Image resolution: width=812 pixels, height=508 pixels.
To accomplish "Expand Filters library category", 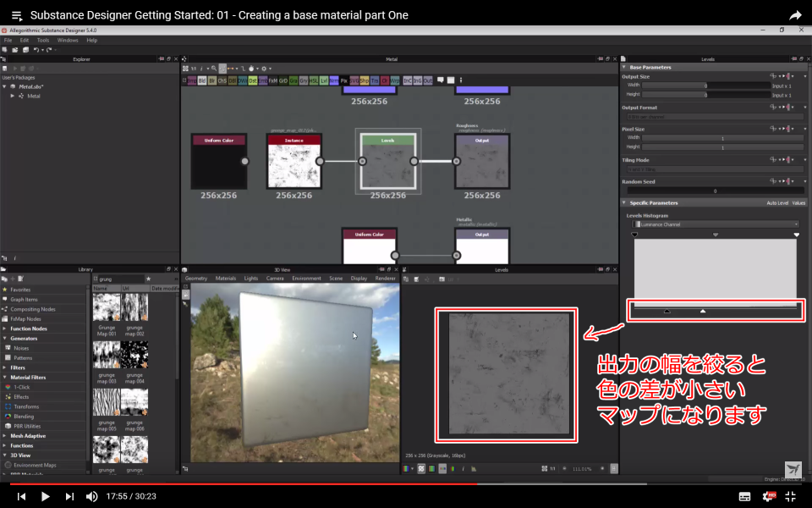I will (x=5, y=367).
